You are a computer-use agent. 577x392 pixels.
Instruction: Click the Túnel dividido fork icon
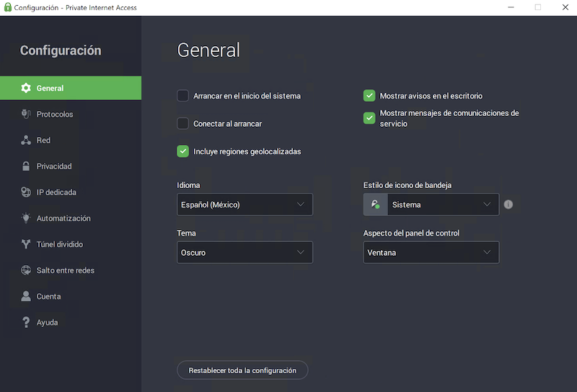click(x=26, y=244)
